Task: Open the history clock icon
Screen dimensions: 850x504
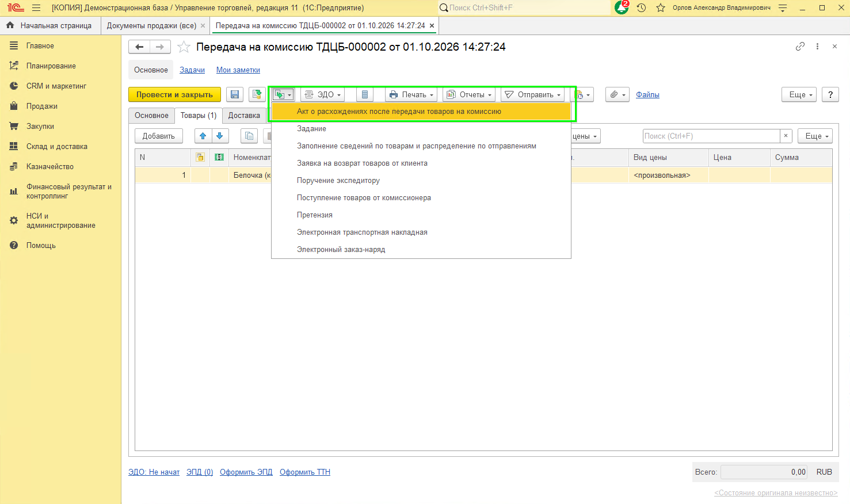Action: (641, 8)
